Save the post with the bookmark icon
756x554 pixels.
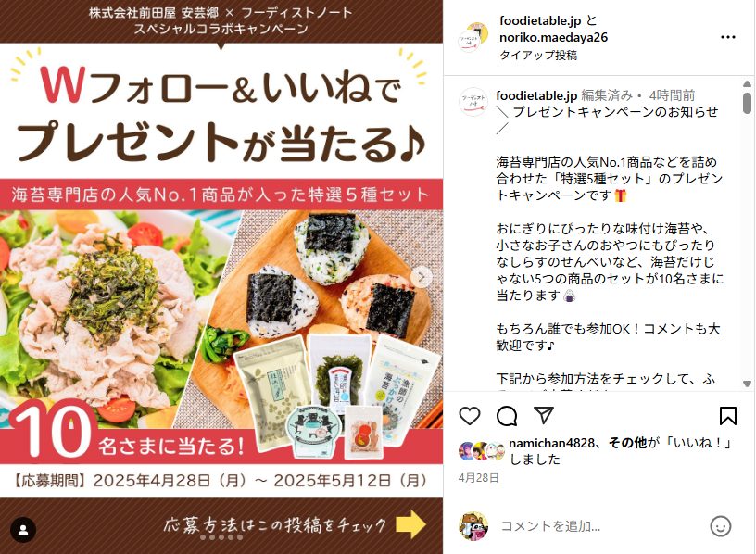tap(727, 416)
